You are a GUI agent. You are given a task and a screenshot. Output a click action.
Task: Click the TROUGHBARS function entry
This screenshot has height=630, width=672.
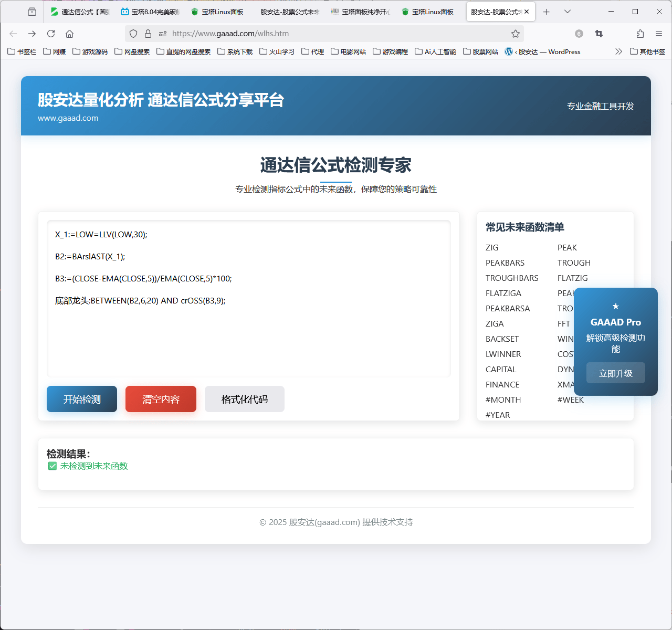pyautogui.click(x=512, y=278)
